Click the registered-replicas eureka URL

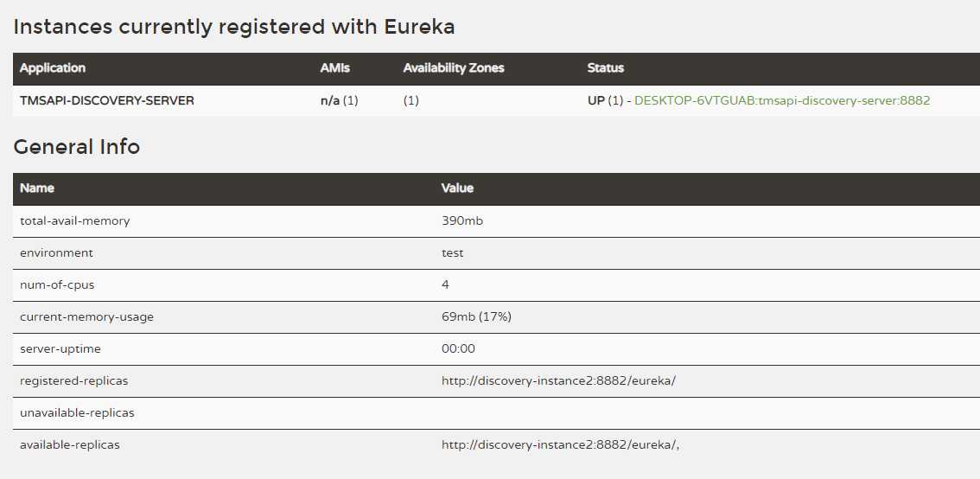point(558,380)
